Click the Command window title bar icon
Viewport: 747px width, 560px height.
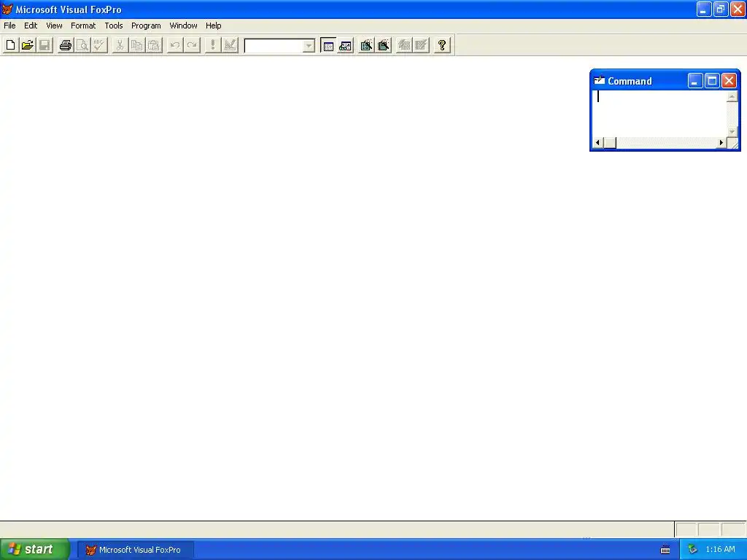[600, 80]
